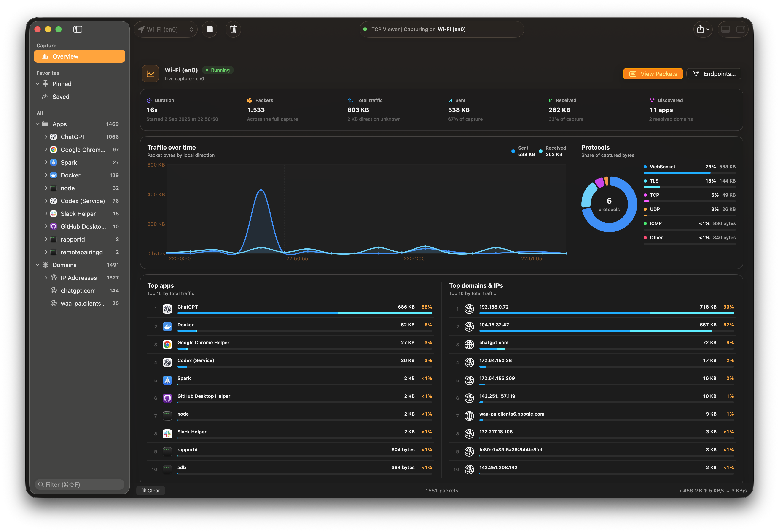Click the Codex (Service) sidebar icon
This screenshot has width=779, height=532.
click(53, 201)
